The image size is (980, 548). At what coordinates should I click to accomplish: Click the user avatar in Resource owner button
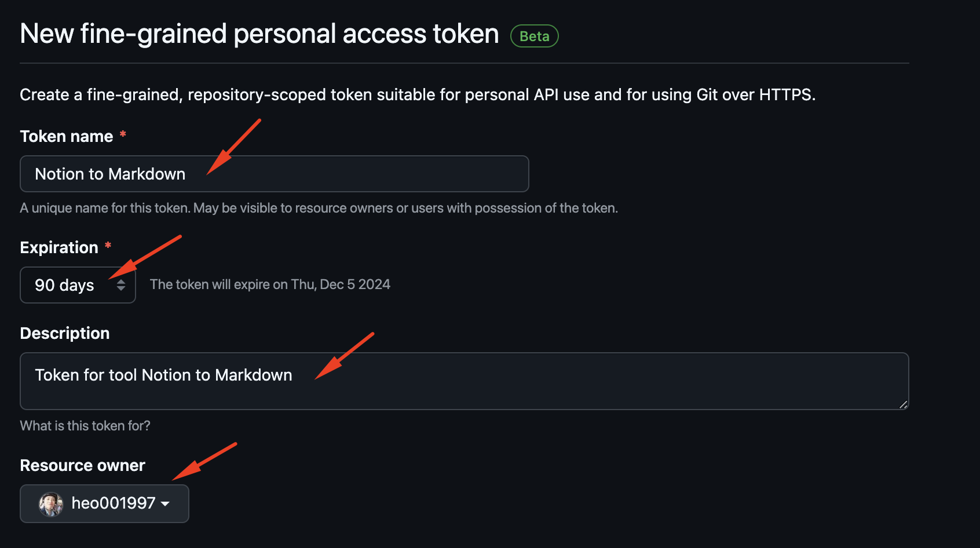tap(51, 504)
